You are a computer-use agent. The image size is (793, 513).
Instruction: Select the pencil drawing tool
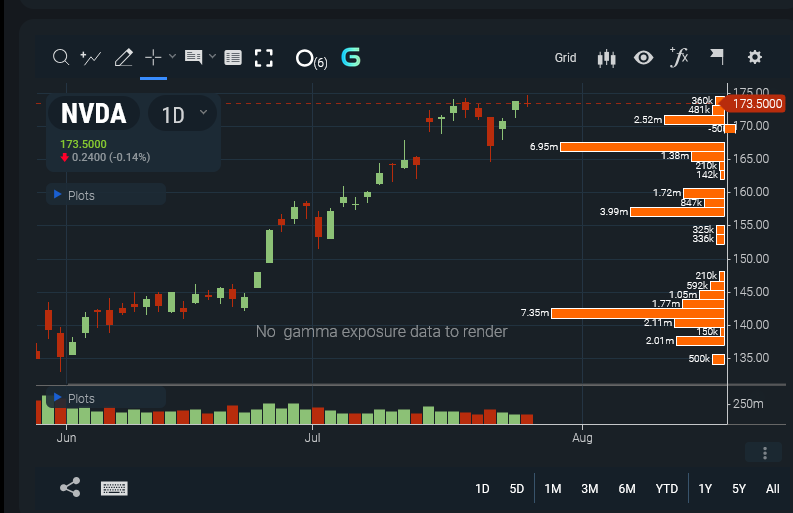(123, 57)
